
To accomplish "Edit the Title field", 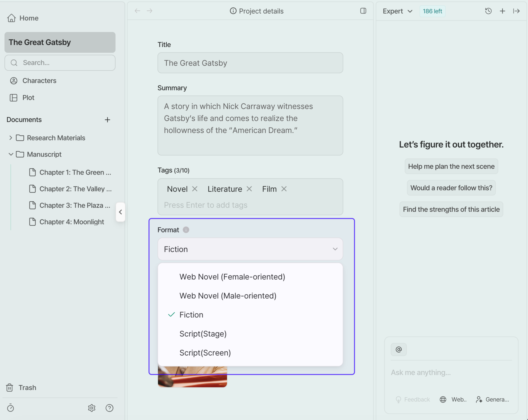I will tap(250, 63).
